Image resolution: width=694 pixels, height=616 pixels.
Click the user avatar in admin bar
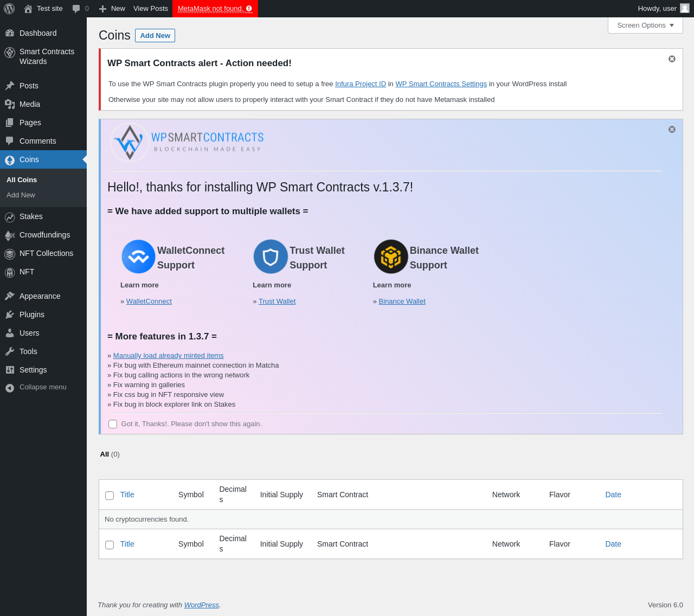685,8
